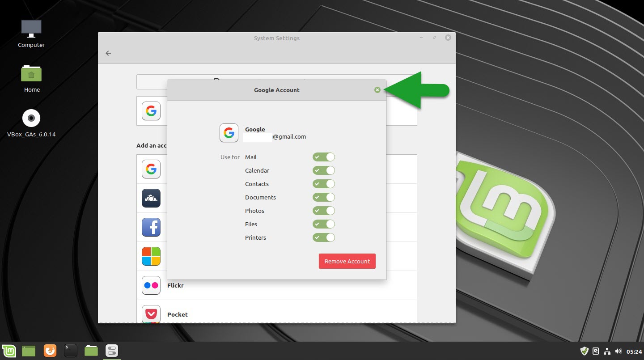Screen dimensions: 644x360
Task: Click the network tray icon
Action: [607, 351]
